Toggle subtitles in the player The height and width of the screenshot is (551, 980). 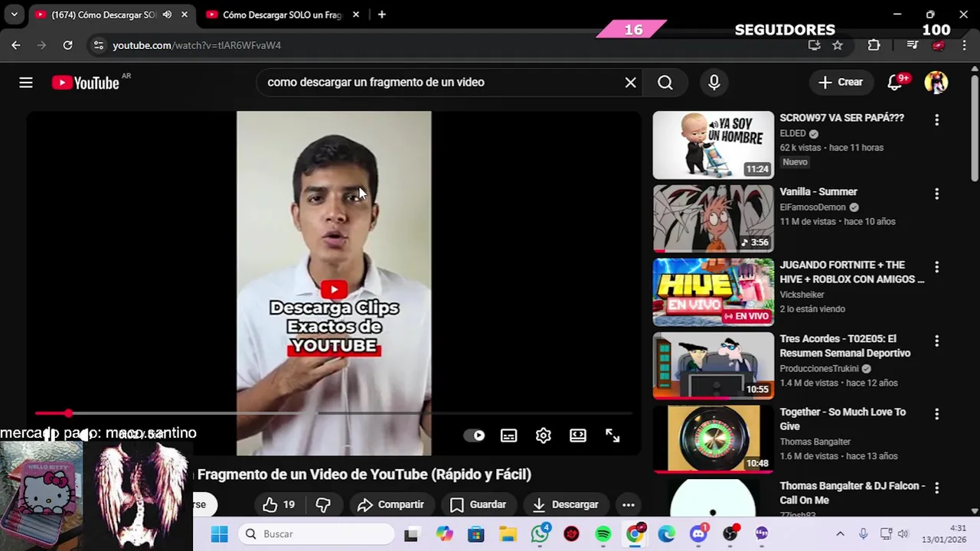point(508,435)
